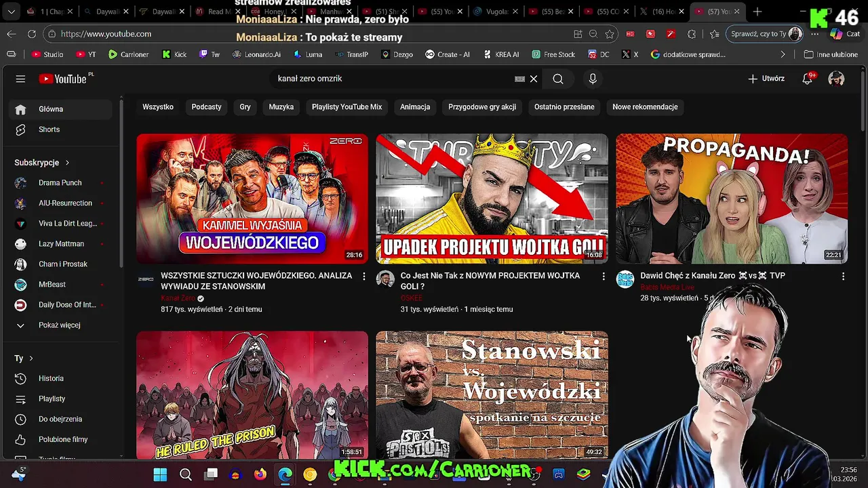868x488 pixels.
Task: Open the on-screen keyboard icon in the search box
Action: (519, 79)
